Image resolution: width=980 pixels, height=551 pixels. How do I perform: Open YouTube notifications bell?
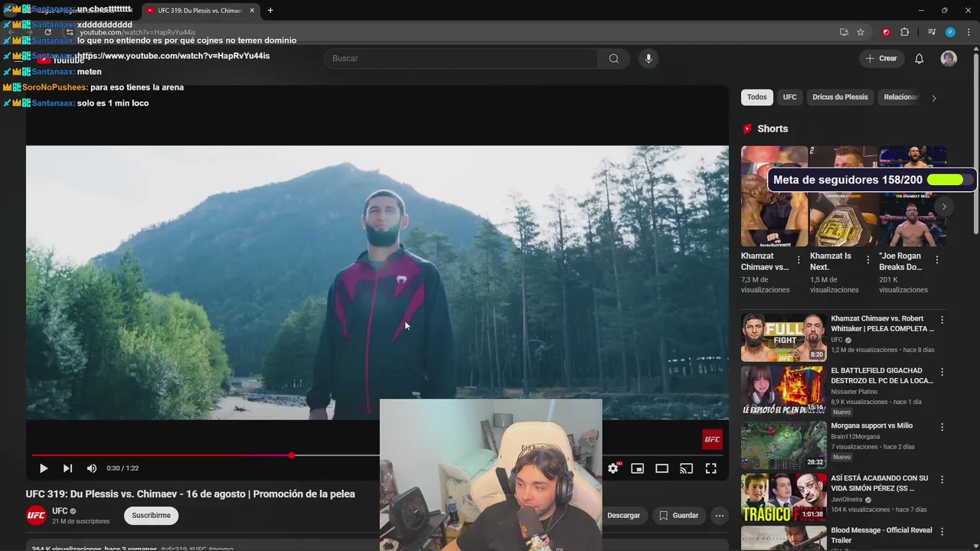click(x=920, y=59)
